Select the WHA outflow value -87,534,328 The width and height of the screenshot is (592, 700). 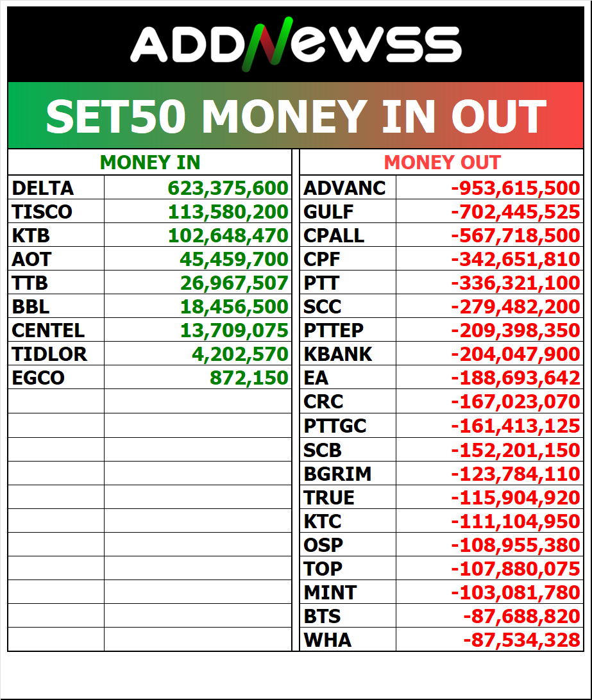tap(521, 639)
